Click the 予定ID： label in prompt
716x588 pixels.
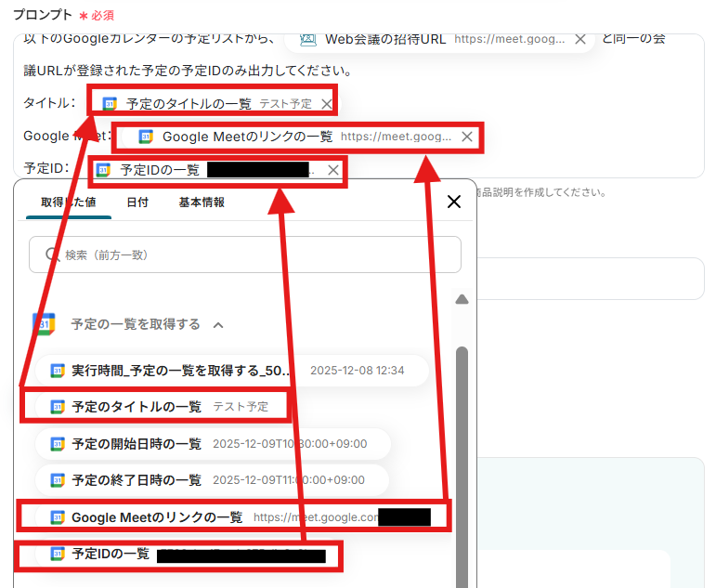[x=47, y=168]
